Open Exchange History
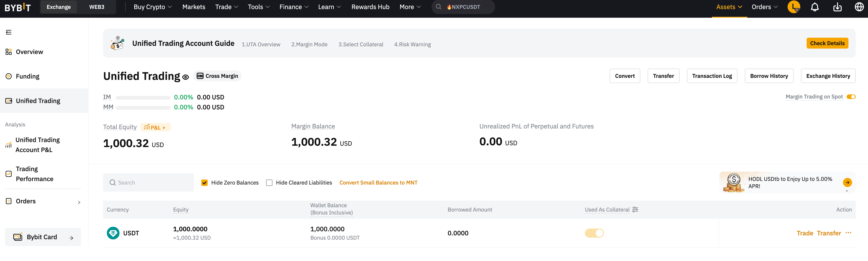Viewport: 868px width, 261px height. pos(828,76)
